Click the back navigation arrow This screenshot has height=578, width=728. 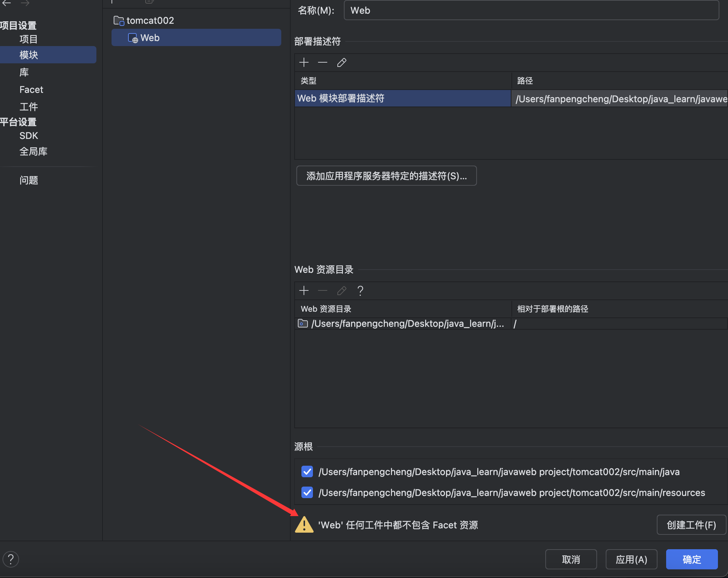click(6, 4)
